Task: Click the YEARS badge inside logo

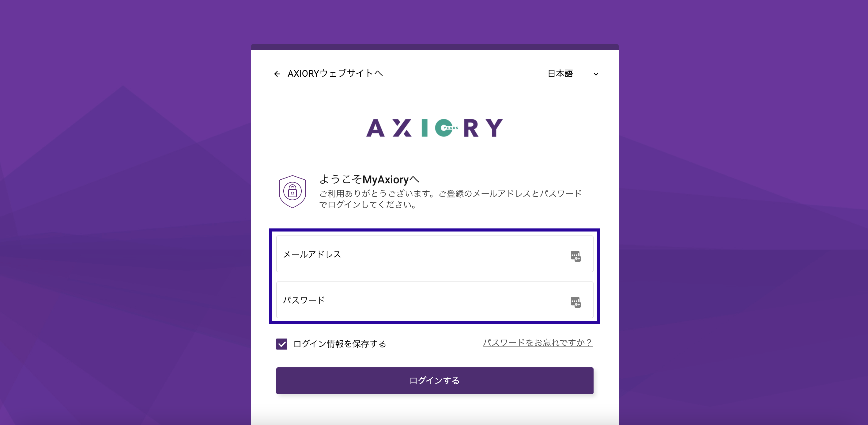Action: tap(451, 128)
